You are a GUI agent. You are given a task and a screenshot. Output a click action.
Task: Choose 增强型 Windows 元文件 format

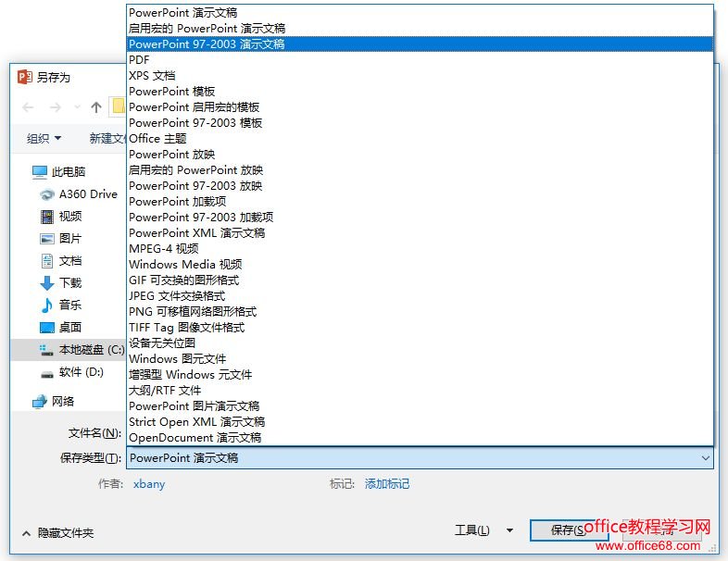click(420, 376)
